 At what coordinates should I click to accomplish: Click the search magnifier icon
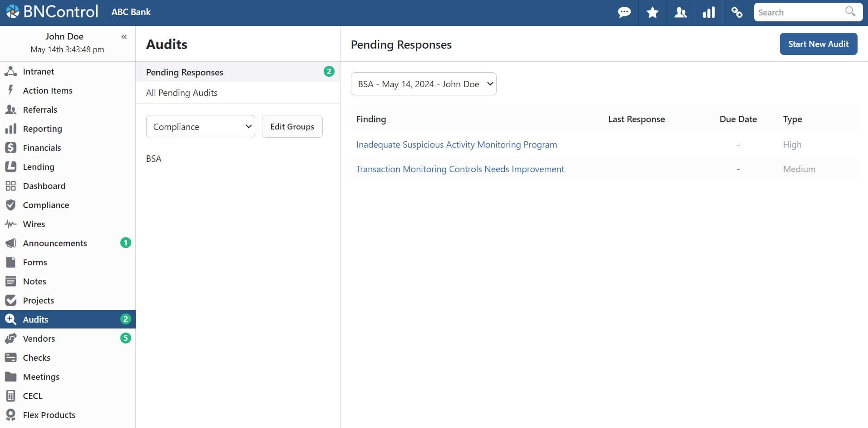tap(850, 12)
